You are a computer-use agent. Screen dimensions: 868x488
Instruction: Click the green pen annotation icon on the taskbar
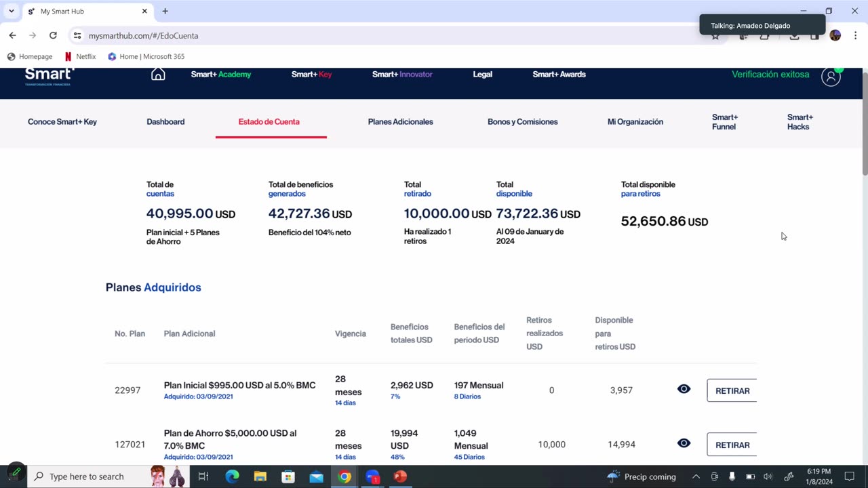pyautogui.click(x=15, y=473)
